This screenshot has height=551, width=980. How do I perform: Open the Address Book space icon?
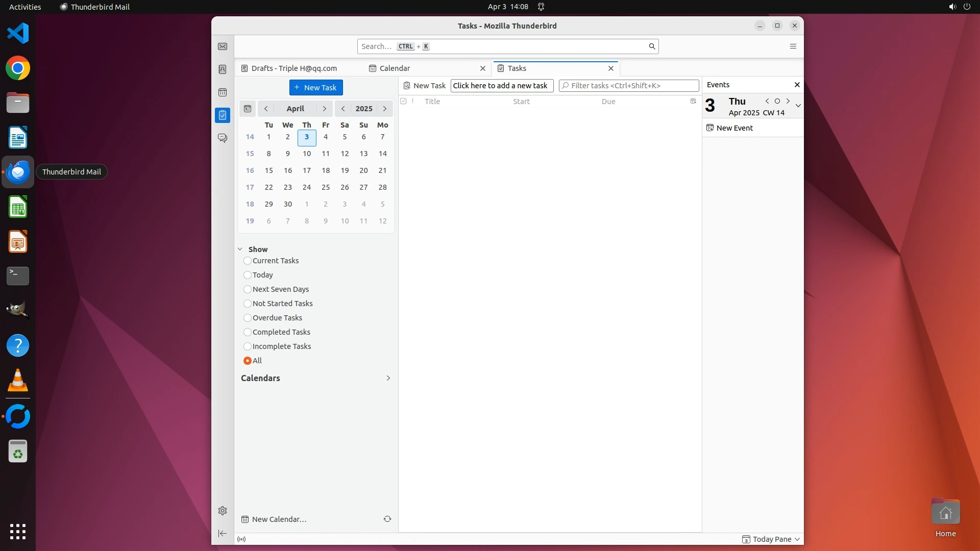[223, 69]
